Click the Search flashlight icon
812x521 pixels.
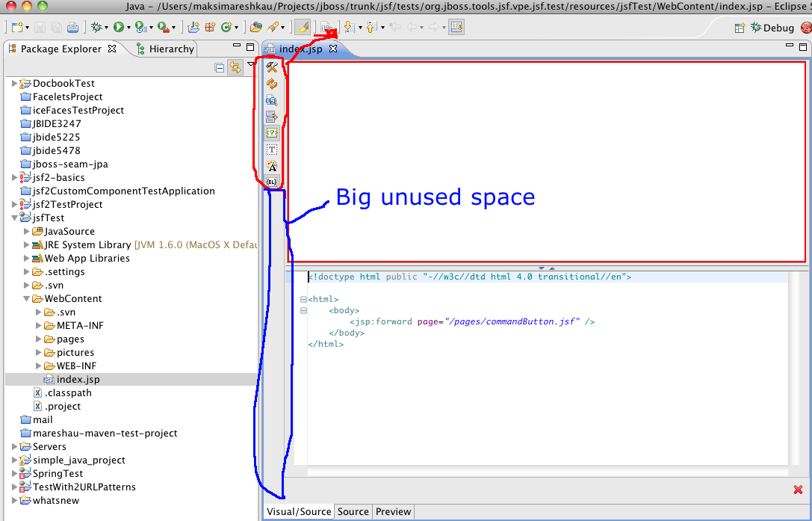click(273, 27)
